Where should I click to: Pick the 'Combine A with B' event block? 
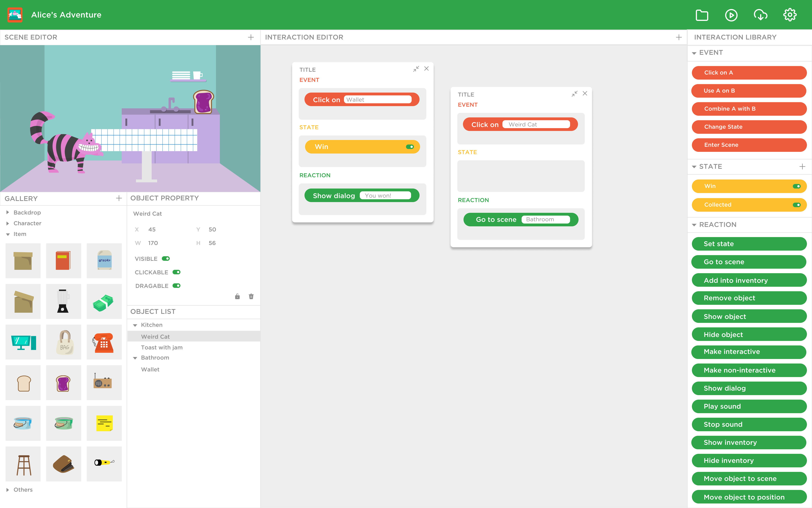[749, 109]
